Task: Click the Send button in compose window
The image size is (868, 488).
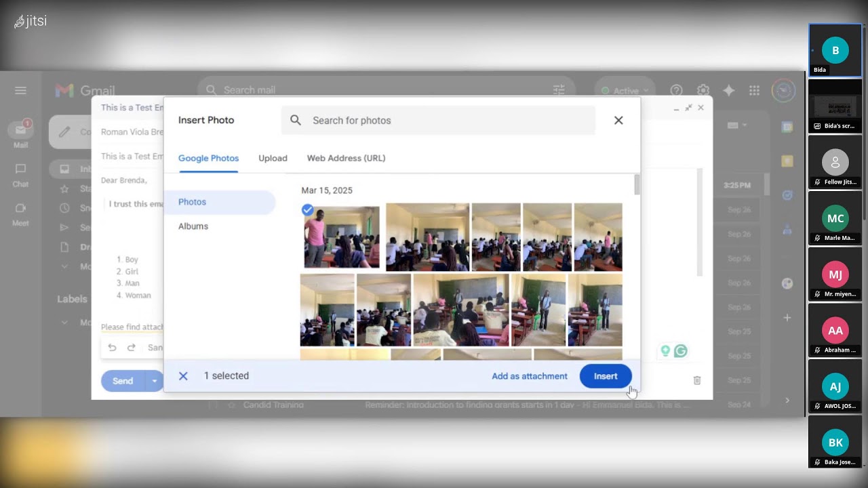Action: coord(123,381)
